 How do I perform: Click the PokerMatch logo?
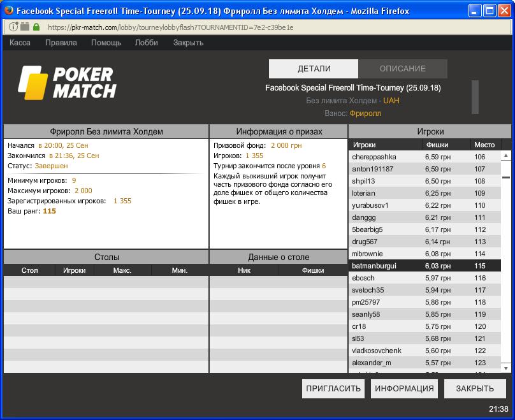pyautogui.click(x=68, y=83)
